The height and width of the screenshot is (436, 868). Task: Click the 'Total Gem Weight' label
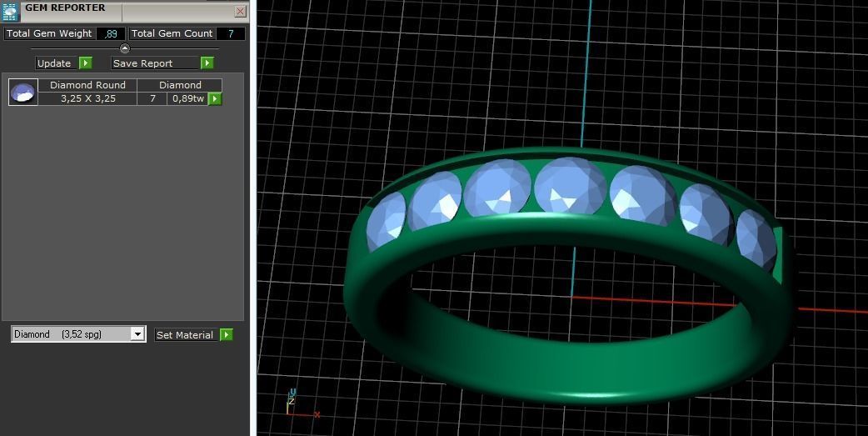pyautogui.click(x=49, y=34)
